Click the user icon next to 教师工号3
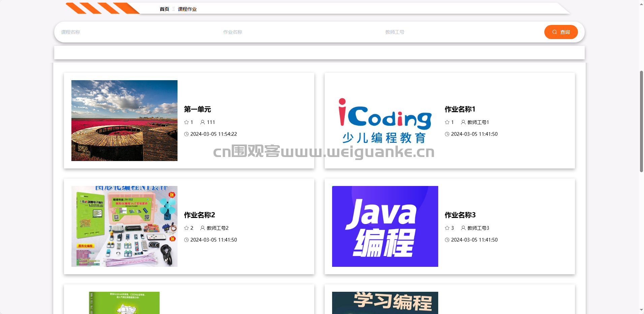 pyautogui.click(x=463, y=228)
